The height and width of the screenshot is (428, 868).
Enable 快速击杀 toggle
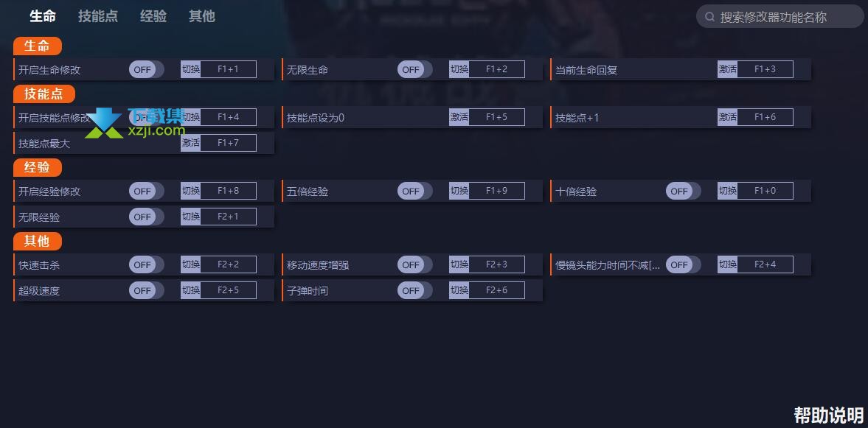pos(147,264)
